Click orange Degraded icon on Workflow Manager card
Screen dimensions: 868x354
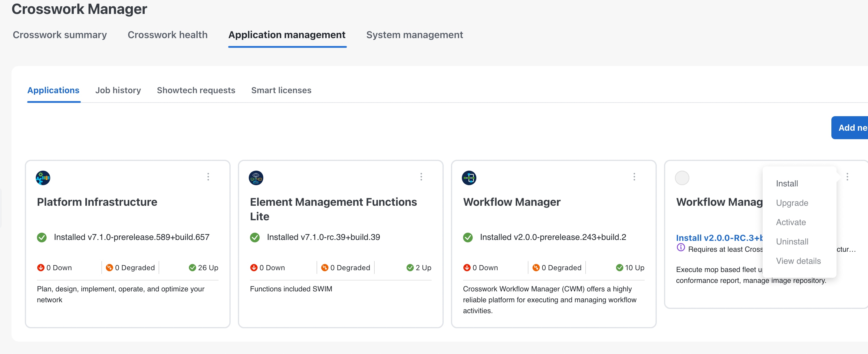(536, 267)
